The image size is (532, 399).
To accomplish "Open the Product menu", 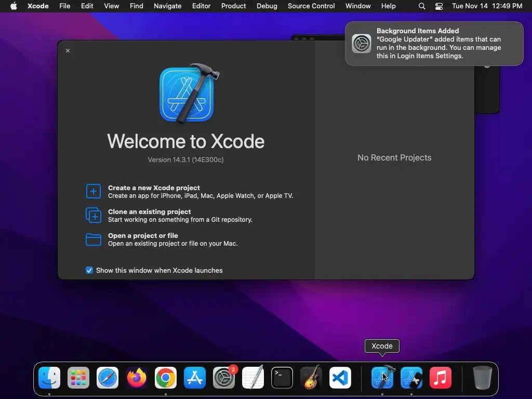I will (x=233, y=6).
